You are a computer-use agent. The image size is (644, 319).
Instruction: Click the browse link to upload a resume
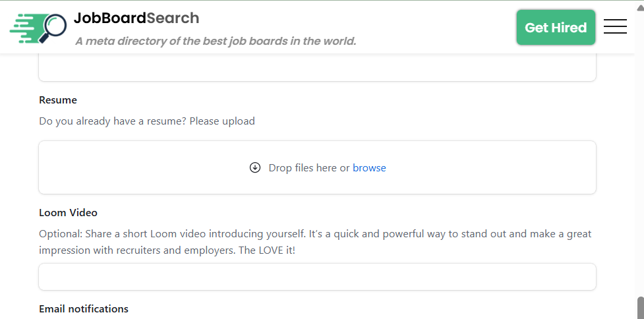pyautogui.click(x=369, y=168)
